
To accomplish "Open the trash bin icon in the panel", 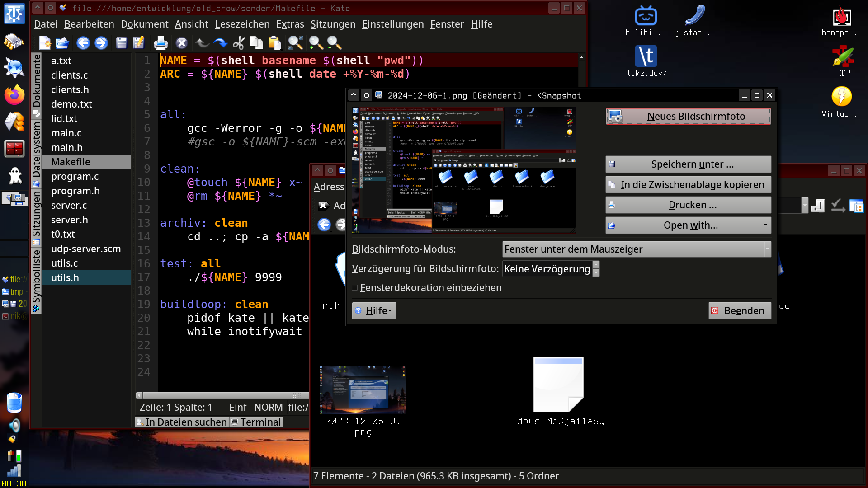I will coord(14,403).
